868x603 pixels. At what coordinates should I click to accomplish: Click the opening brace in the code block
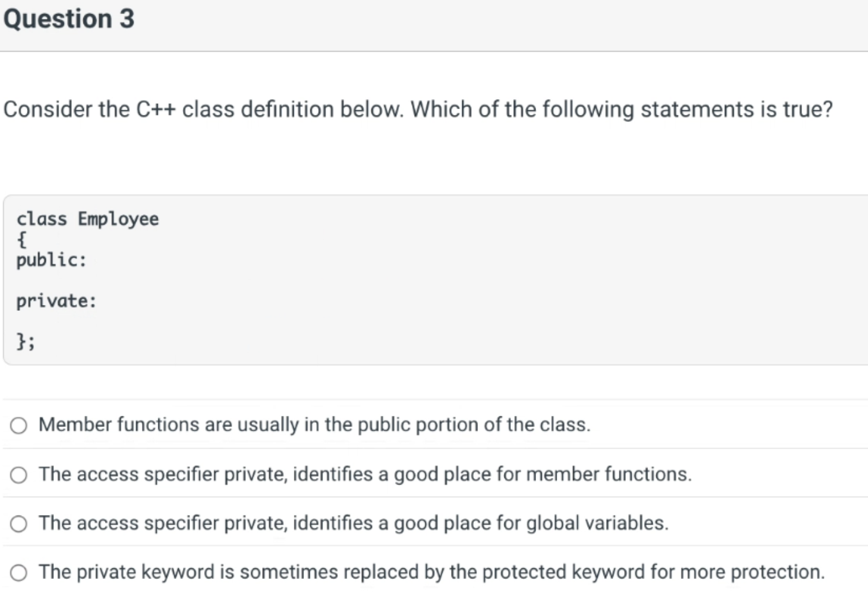(21, 239)
